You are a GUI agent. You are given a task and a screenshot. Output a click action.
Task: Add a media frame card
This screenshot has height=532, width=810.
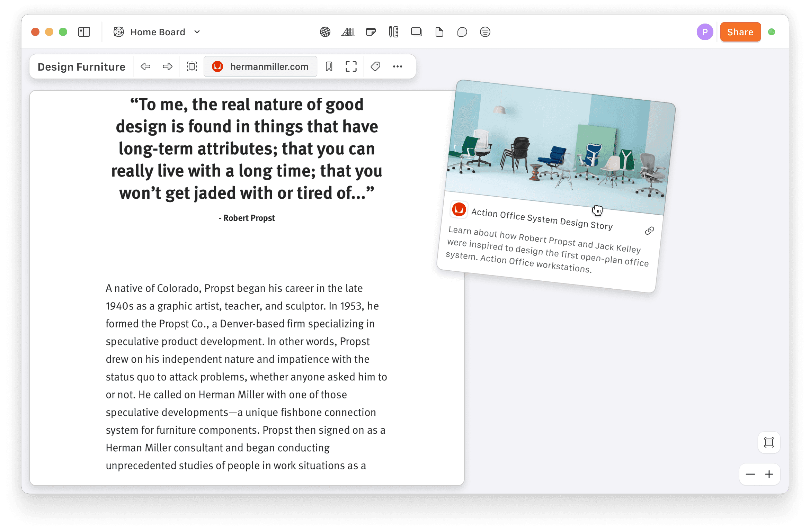tap(416, 32)
